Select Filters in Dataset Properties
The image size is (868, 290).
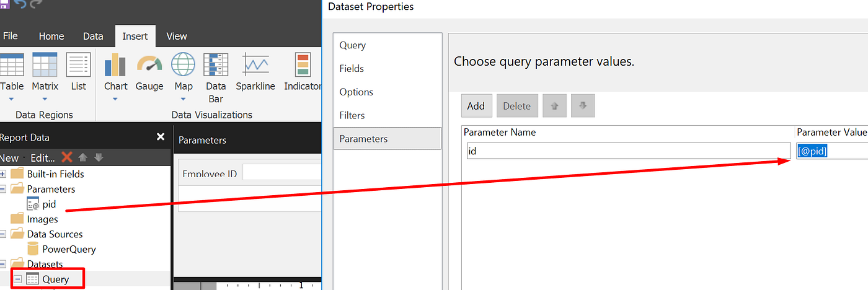[x=352, y=115]
